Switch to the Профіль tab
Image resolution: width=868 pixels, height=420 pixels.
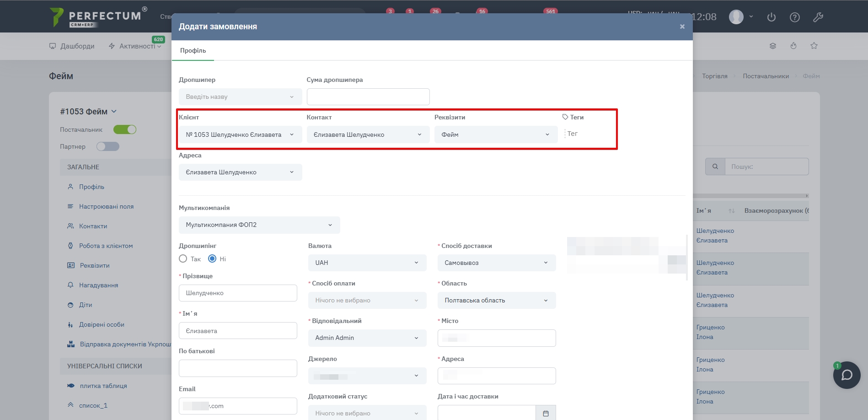(193, 50)
